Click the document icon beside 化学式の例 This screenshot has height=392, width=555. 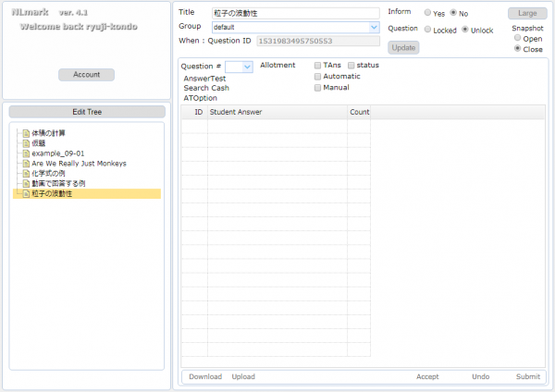click(26, 174)
